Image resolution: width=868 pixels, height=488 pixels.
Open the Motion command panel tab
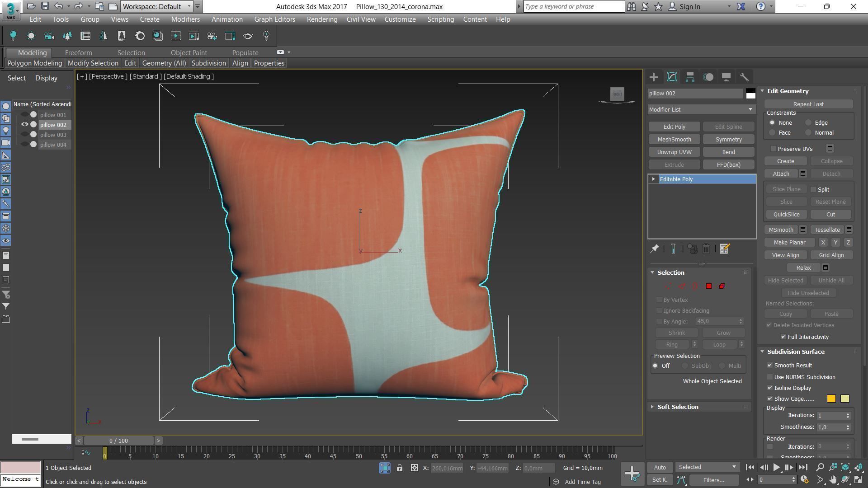[708, 77]
